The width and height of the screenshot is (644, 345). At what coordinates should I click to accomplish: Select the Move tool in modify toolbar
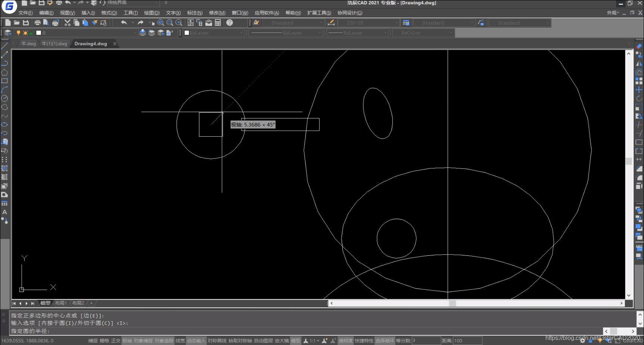point(639,90)
